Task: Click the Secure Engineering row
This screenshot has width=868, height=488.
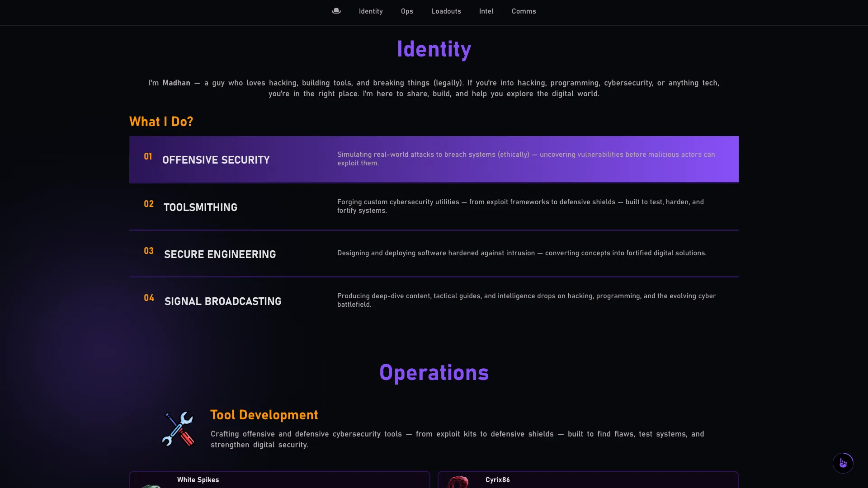Action: coord(434,253)
